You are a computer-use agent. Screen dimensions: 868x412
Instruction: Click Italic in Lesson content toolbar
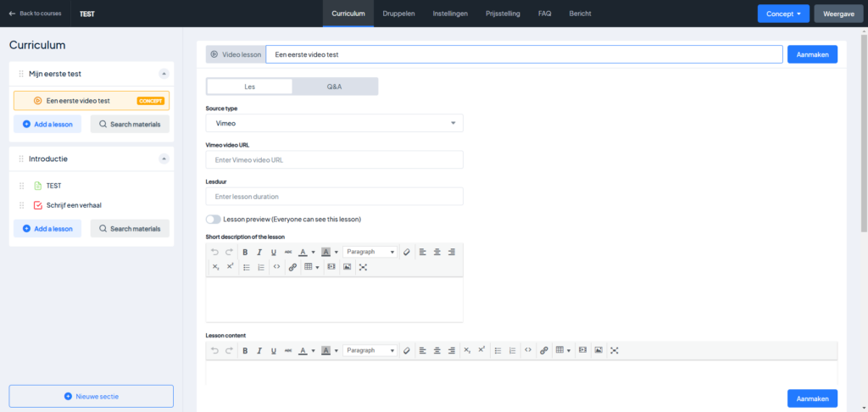(x=259, y=350)
